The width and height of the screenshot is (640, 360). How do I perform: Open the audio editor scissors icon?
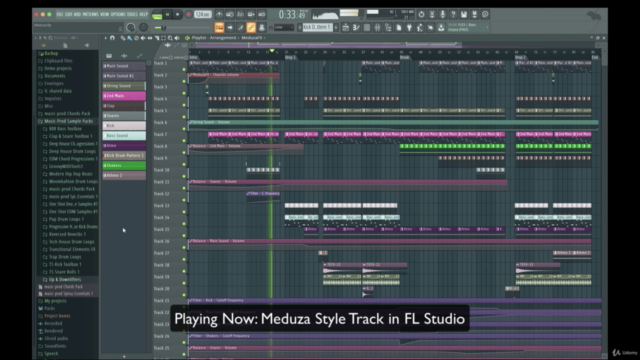(432, 14)
